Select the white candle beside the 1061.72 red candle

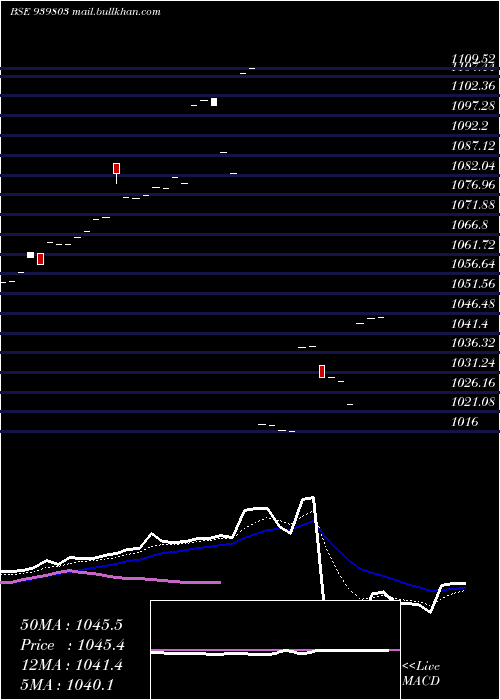pos(30,255)
